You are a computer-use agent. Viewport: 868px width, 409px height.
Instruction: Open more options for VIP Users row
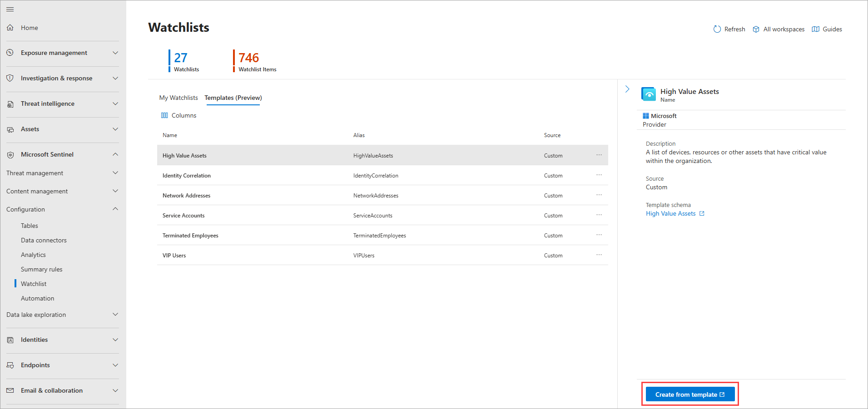click(x=599, y=255)
